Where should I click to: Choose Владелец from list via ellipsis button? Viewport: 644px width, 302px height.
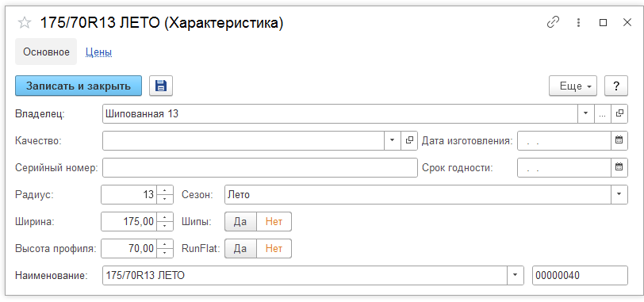pos(603,113)
